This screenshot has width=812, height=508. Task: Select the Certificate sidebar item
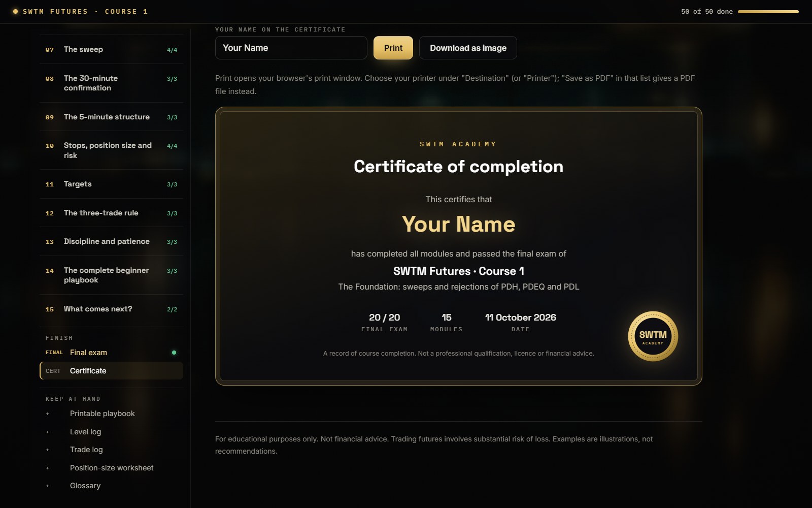point(111,371)
